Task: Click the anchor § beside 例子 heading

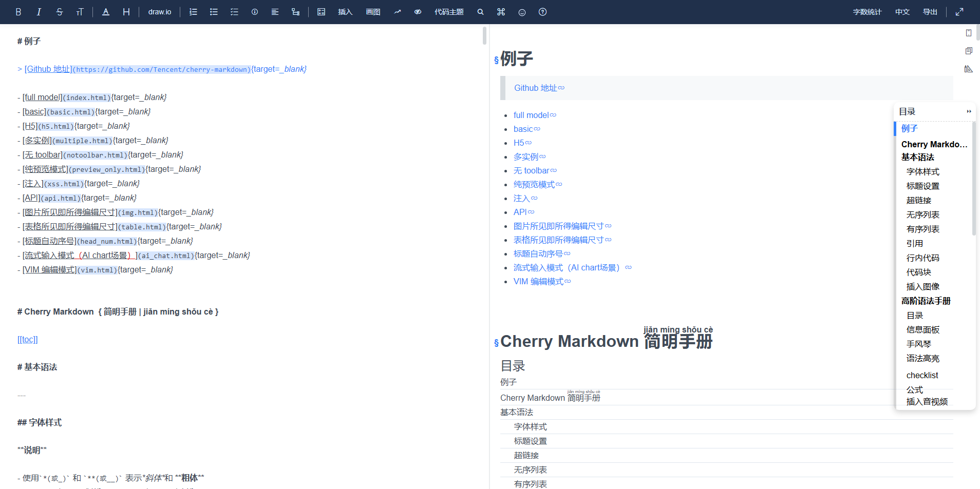Action: click(x=496, y=60)
